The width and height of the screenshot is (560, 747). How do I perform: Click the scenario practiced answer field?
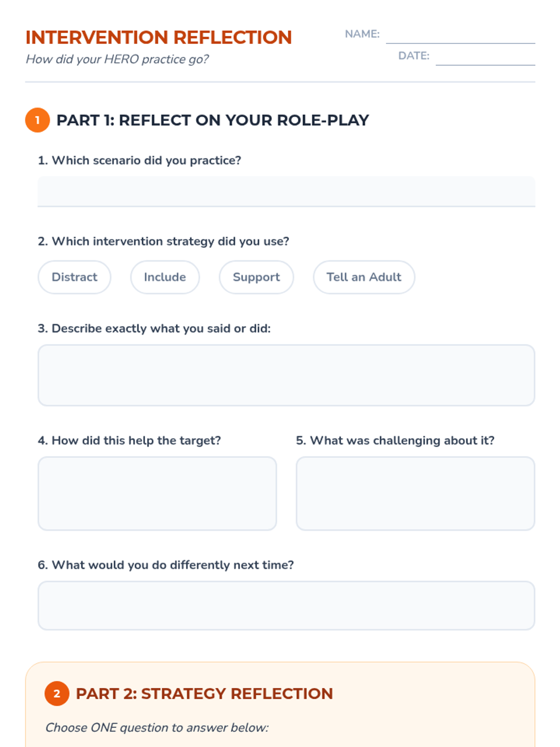[x=286, y=191]
